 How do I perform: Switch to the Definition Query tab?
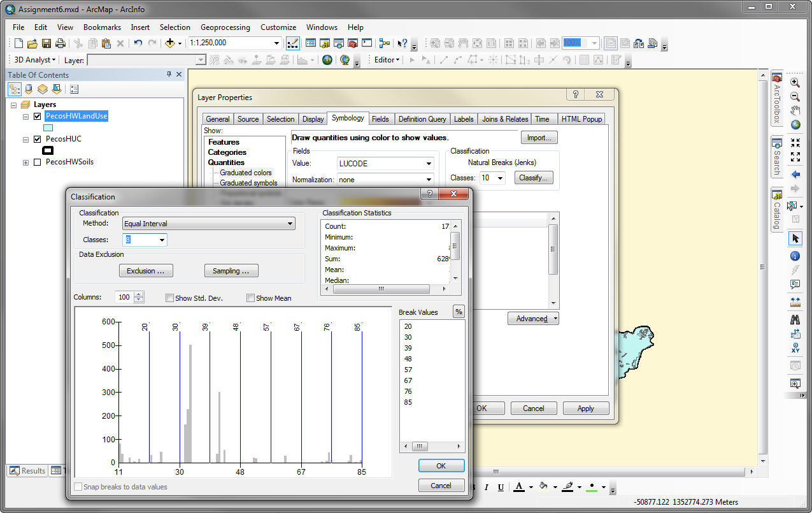click(422, 119)
